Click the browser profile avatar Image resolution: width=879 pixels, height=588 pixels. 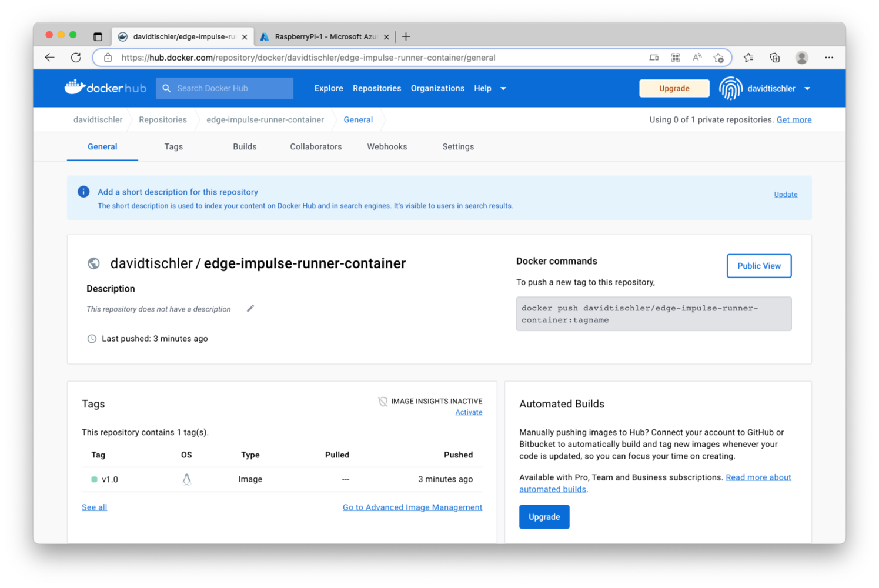(801, 58)
